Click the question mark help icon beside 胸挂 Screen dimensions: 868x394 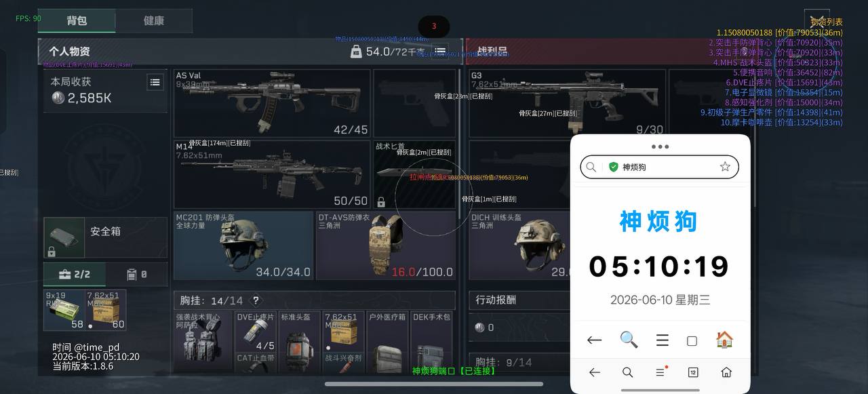256,300
